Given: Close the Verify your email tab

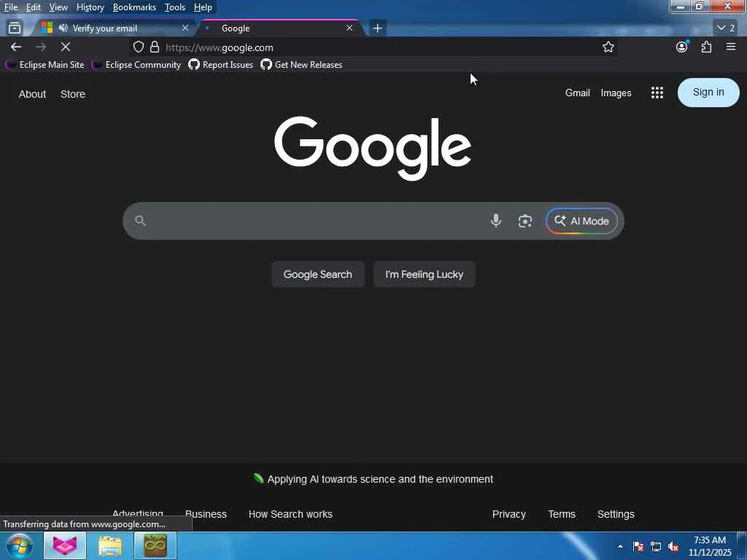Looking at the screenshot, I should click(x=185, y=28).
